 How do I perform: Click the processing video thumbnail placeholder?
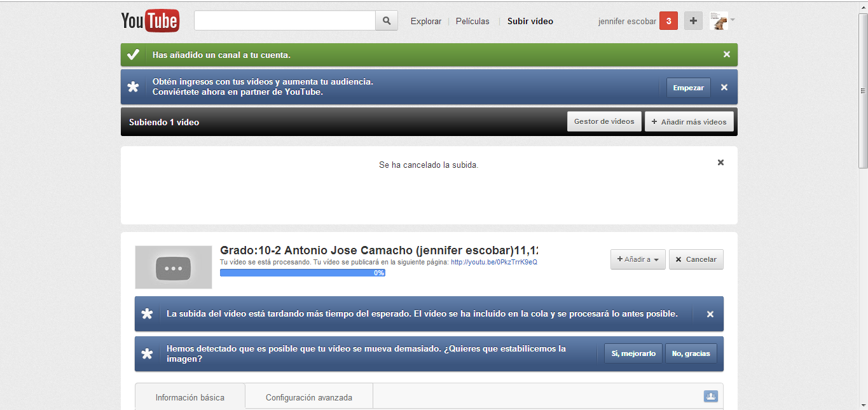(174, 267)
